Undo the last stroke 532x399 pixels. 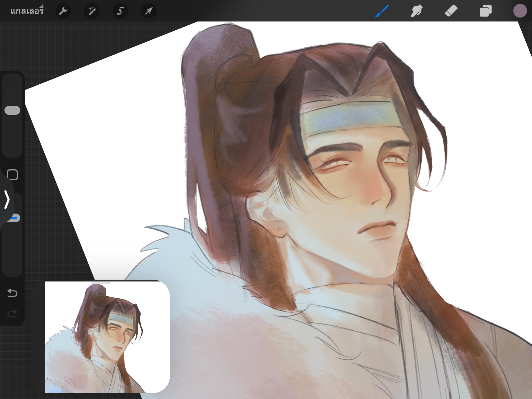click(12, 293)
